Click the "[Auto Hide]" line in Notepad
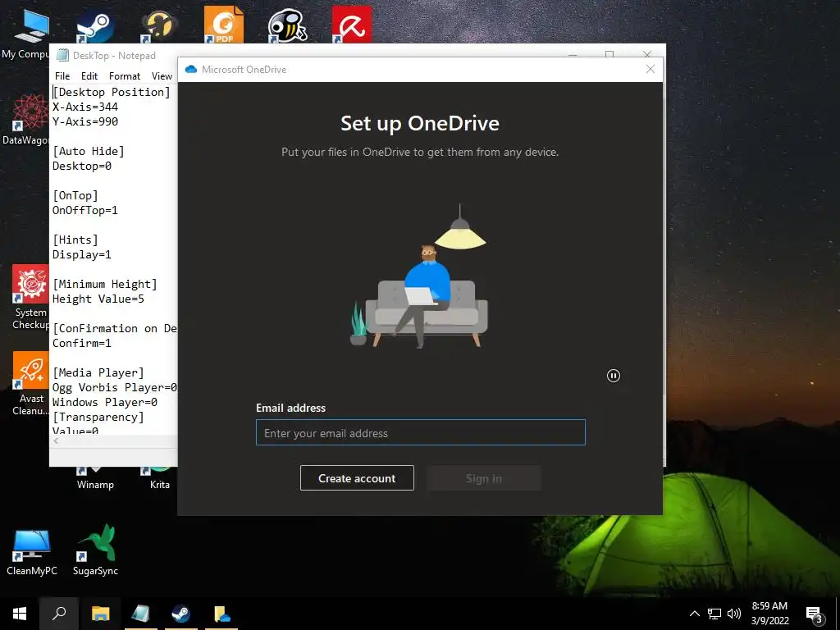This screenshot has width=840, height=630. pos(89,151)
